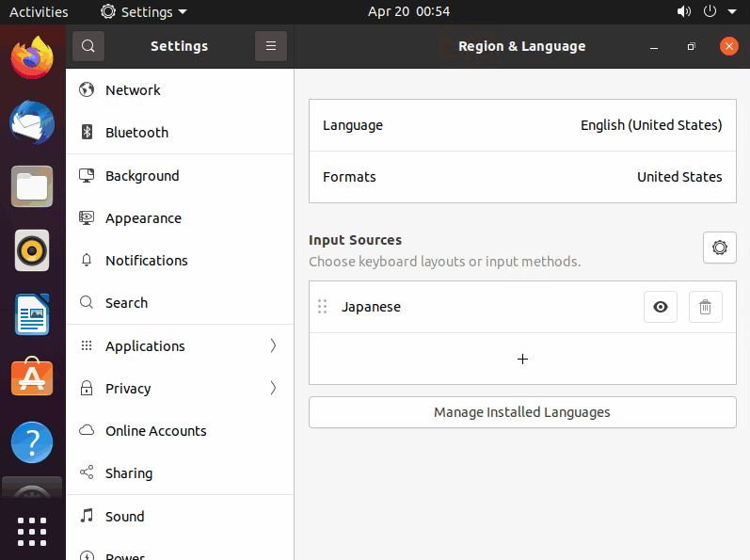
Task: Preview the Japanese keyboard layout
Action: pos(660,307)
